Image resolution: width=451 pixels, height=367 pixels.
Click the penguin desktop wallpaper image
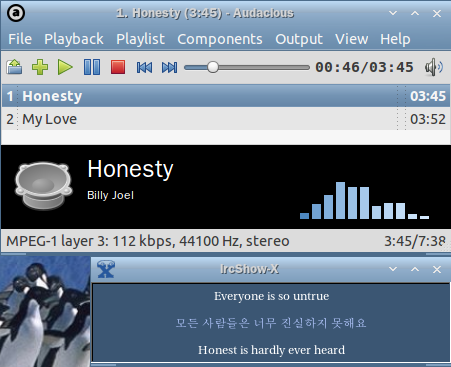pos(45,313)
